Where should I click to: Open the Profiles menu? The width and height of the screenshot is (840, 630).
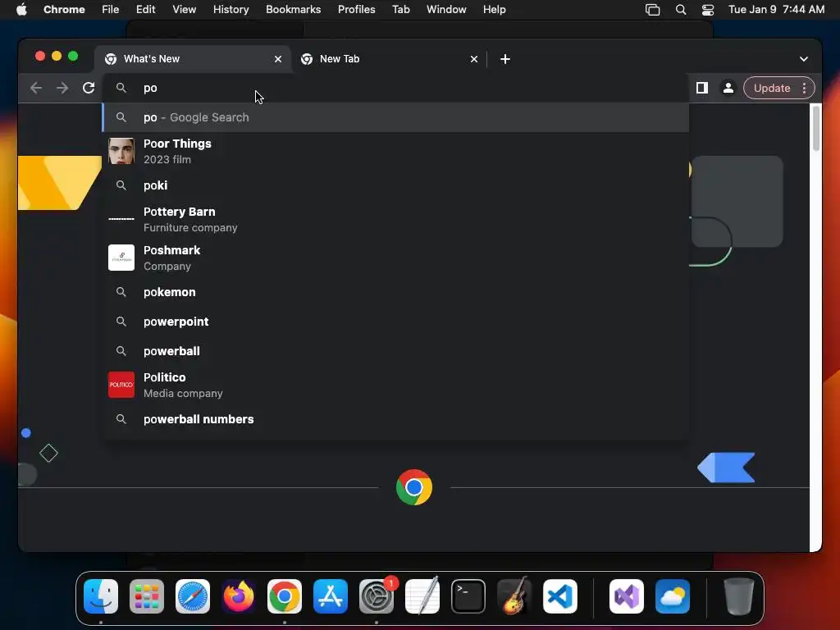(x=356, y=9)
